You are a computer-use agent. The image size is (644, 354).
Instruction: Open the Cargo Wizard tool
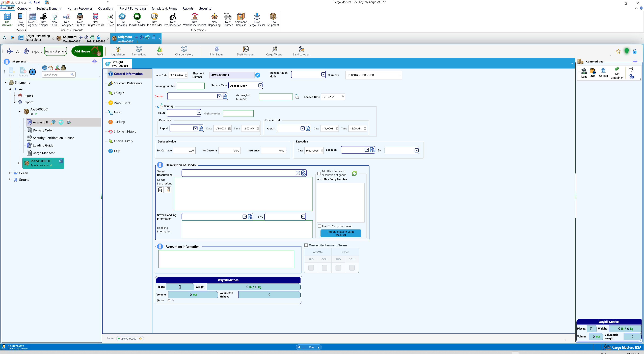coord(274,51)
